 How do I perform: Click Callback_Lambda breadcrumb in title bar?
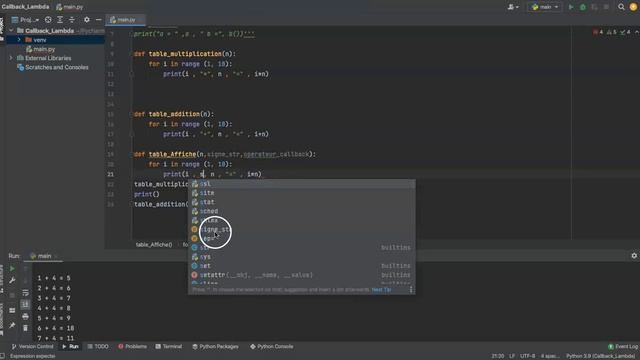pyautogui.click(x=25, y=7)
